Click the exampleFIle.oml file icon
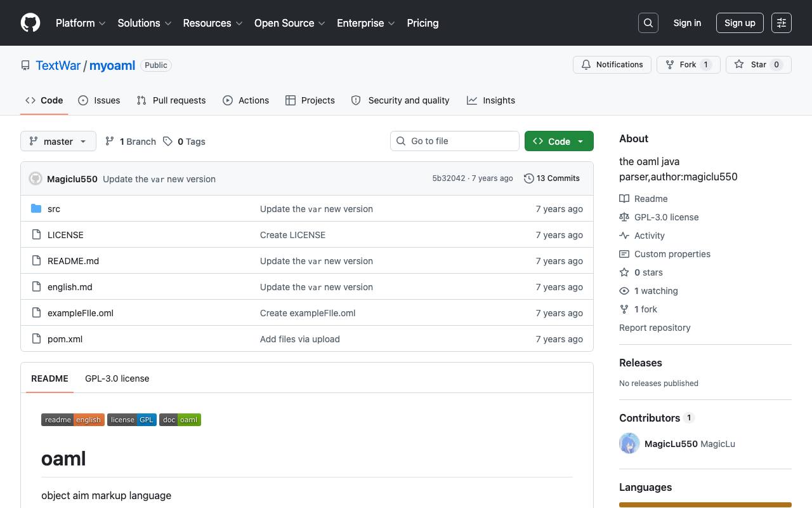This screenshot has width=812, height=508. click(x=36, y=313)
